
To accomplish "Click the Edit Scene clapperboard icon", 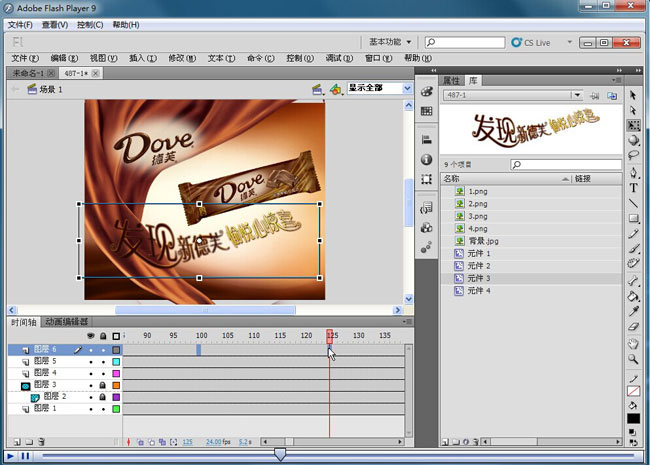I will 318,89.
